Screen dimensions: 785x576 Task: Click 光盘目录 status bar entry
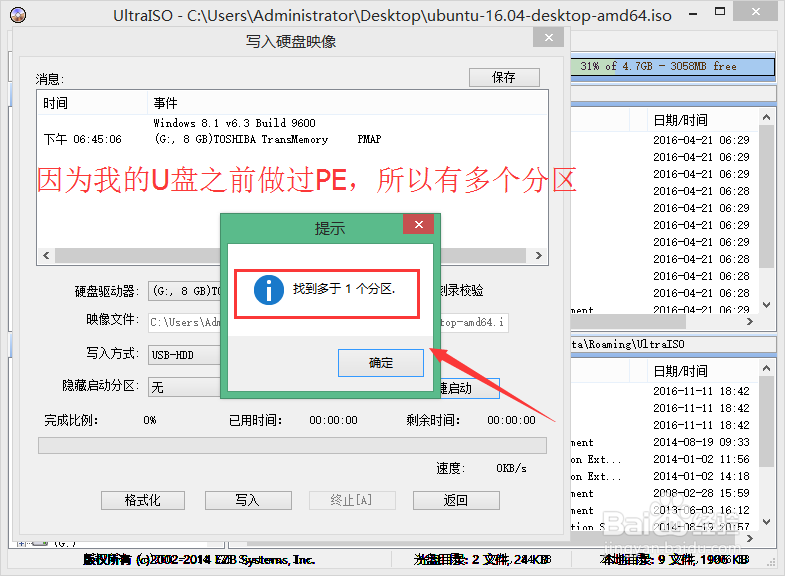pyautogui.click(x=483, y=559)
